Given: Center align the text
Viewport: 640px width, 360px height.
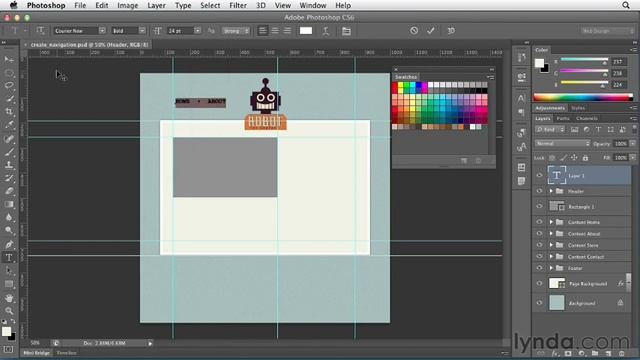Looking at the screenshot, I should [275, 31].
